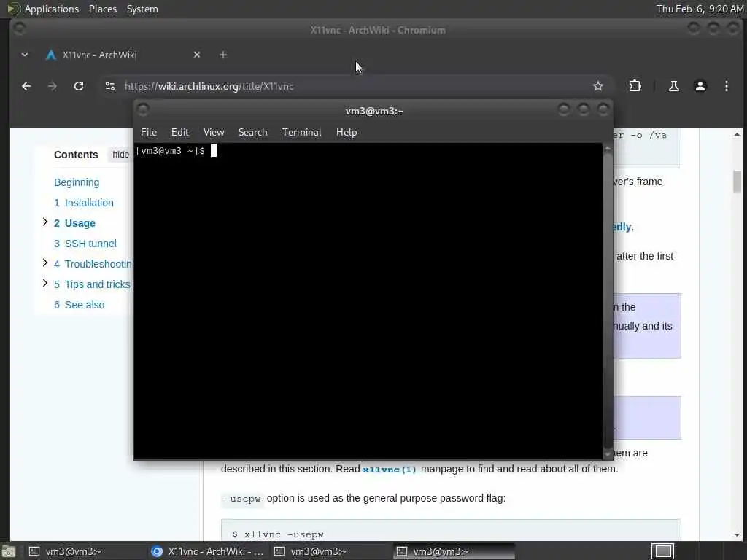747x560 pixels.
Task: Click the forward navigation arrow in Chromium
Action: coord(53,86)
